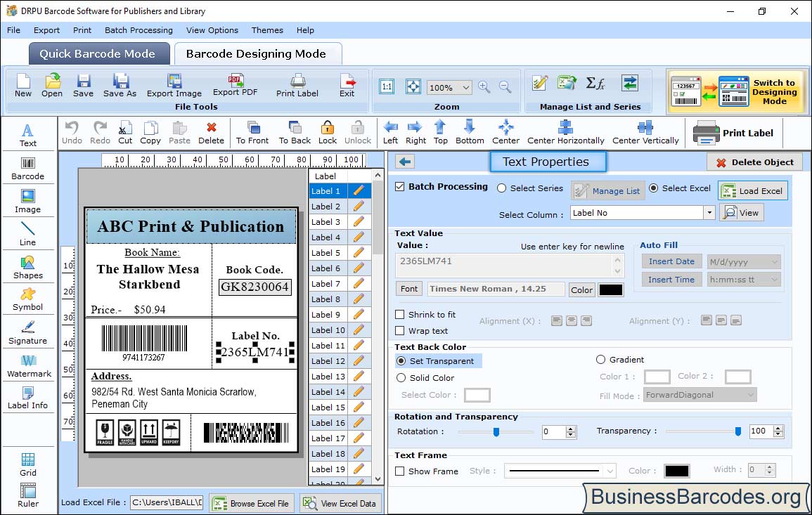
Task: Select the Watermark tool
Action: click(28, 366)
